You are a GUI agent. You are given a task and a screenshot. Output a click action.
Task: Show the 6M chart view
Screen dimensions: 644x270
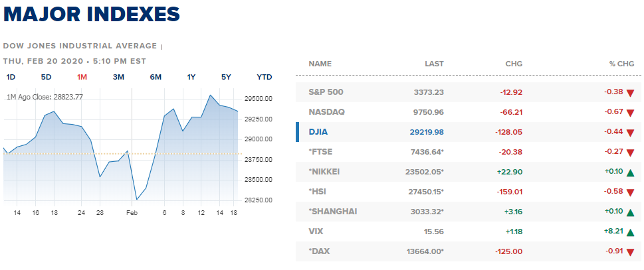pos(156,77)
